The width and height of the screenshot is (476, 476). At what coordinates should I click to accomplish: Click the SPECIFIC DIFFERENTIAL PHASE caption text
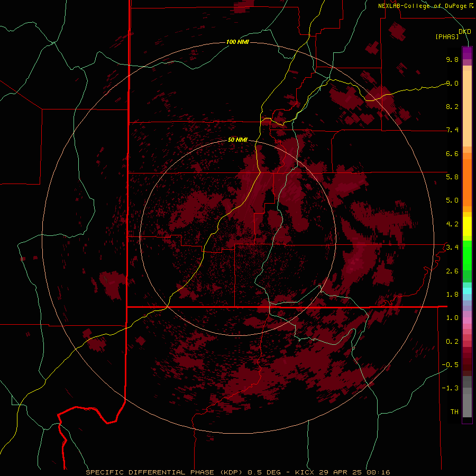click(x=149, y=472)
